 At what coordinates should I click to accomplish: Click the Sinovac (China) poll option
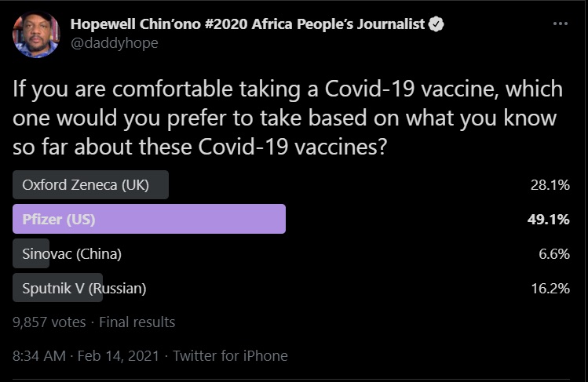coord(71,254)
